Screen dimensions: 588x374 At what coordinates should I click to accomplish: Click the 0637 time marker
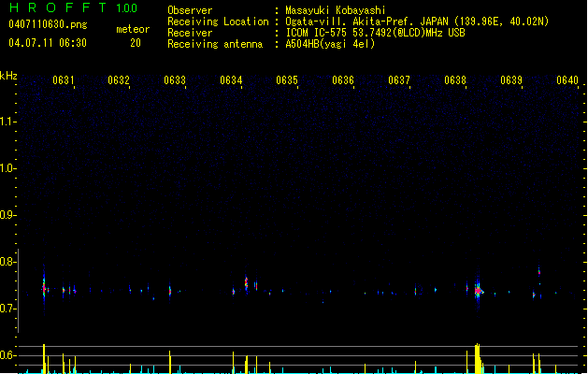[x=399, y=80]
